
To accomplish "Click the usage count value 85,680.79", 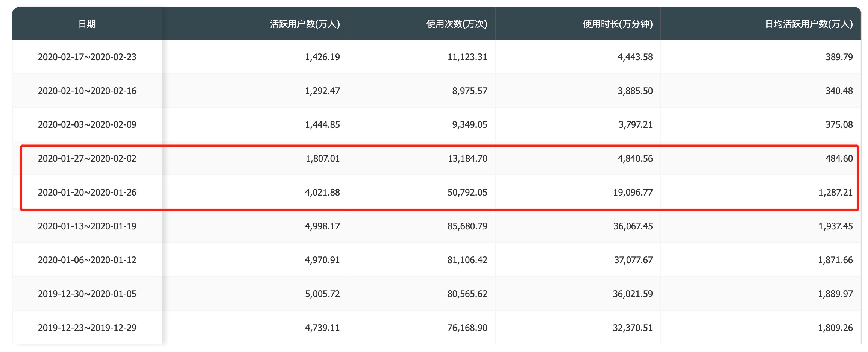I will pyautogui.click(x=467, y=226).
